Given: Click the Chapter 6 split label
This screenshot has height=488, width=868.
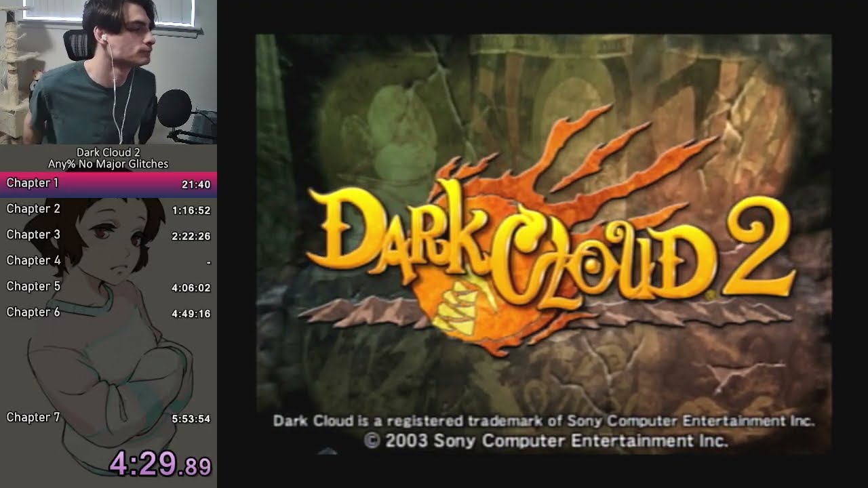Looking at the screenshot, I should coord(33,312).
